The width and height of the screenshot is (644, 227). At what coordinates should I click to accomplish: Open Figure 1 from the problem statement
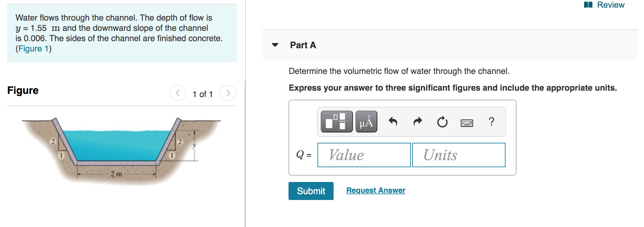coord(33,49)
